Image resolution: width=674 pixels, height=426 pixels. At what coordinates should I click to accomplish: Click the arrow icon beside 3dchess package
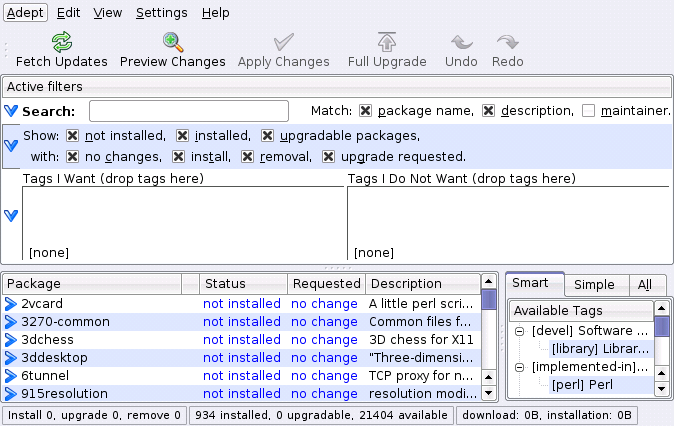tap(11, 340)
